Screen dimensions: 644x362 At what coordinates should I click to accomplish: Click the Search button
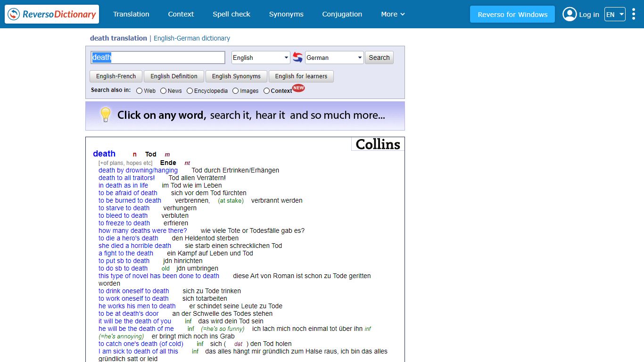379,58
